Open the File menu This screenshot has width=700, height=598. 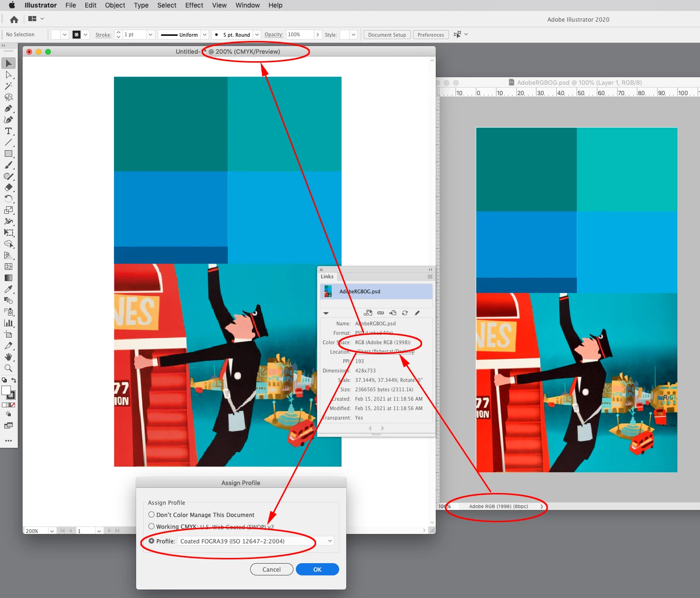click(71, 5)
